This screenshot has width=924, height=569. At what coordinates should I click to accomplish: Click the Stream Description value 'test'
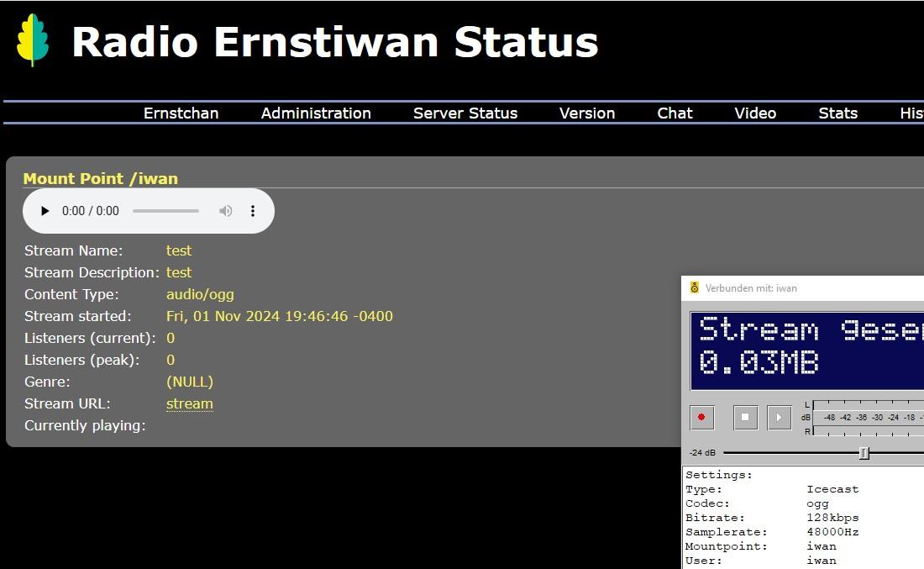(179, 272)
